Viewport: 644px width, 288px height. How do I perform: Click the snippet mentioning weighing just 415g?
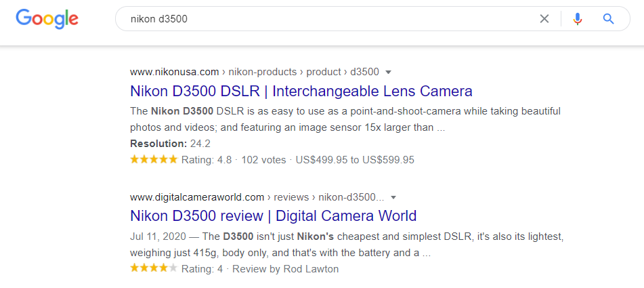click(346, 245)
